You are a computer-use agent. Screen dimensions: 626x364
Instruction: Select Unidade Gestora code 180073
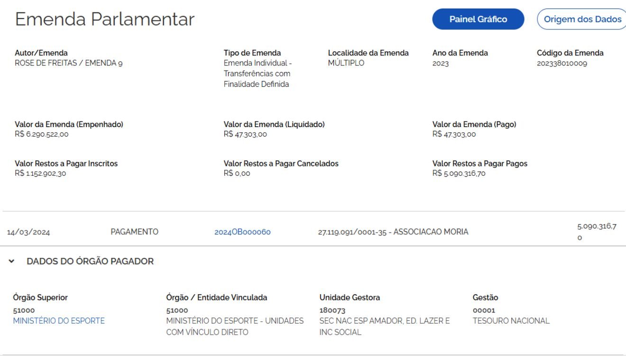point(332,311)
